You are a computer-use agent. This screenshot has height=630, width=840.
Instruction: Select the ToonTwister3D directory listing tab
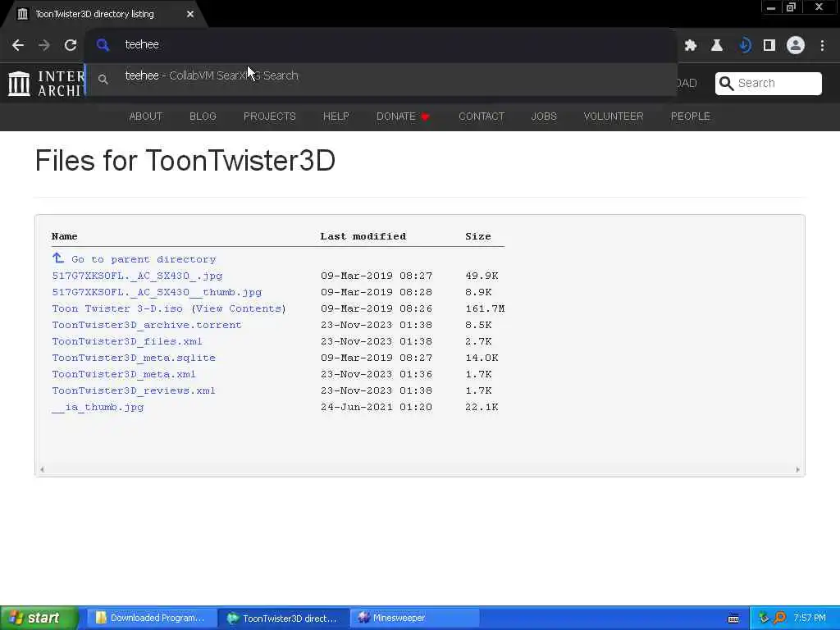pyautogui.click(x=104, y=14)
